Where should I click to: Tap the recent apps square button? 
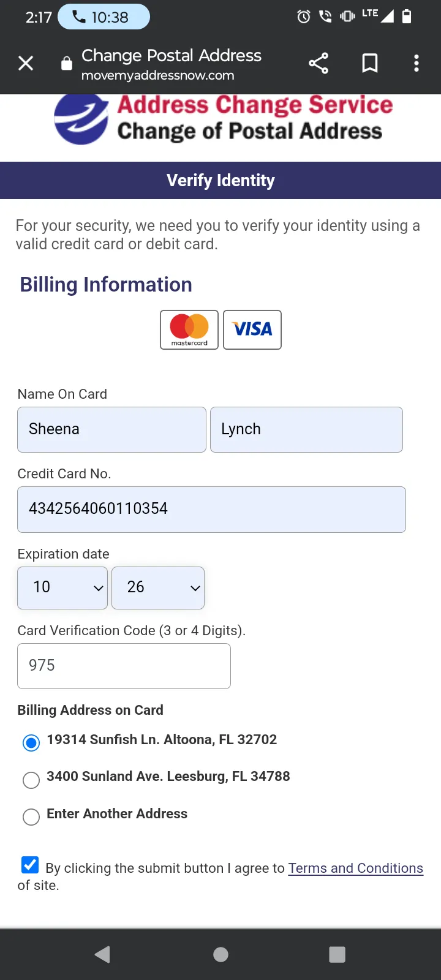[x=337, y=954]
